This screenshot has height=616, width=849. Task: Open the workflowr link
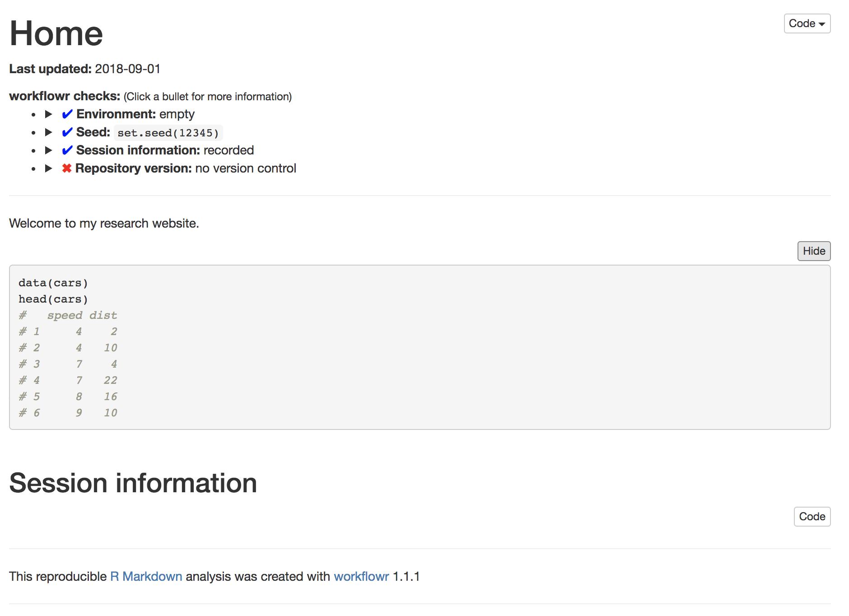(x=361, y=576)
